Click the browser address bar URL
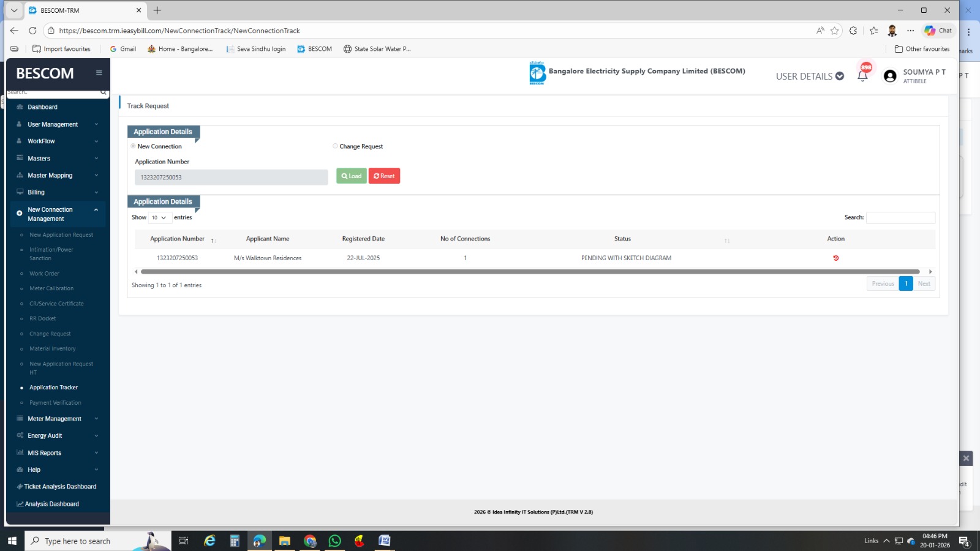The image size is (980, 551). 179,31
